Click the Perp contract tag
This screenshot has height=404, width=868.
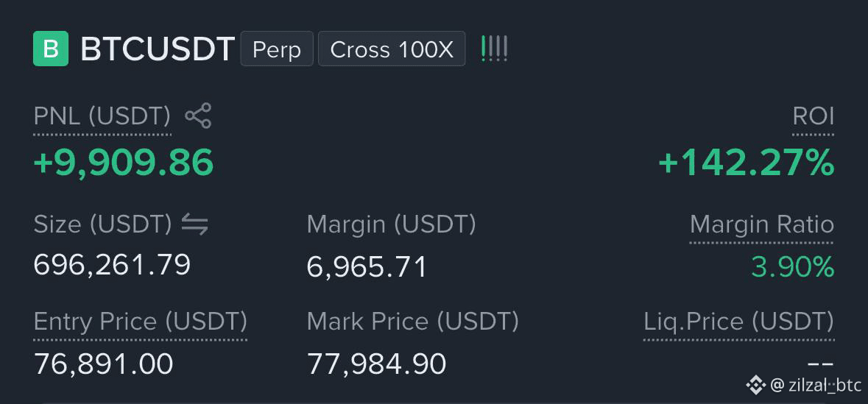point(277,49)
